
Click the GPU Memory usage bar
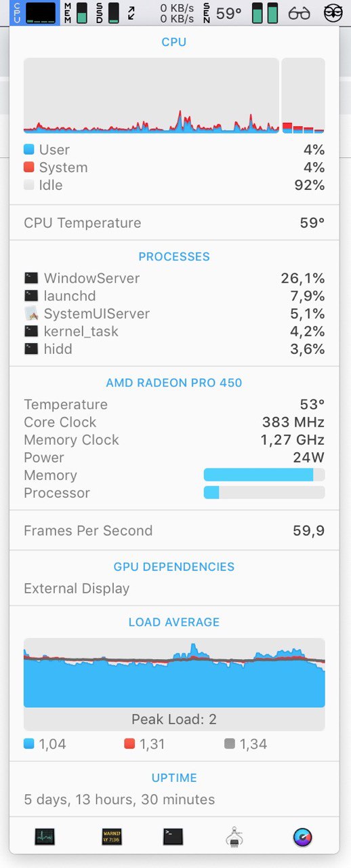(264, 475)
